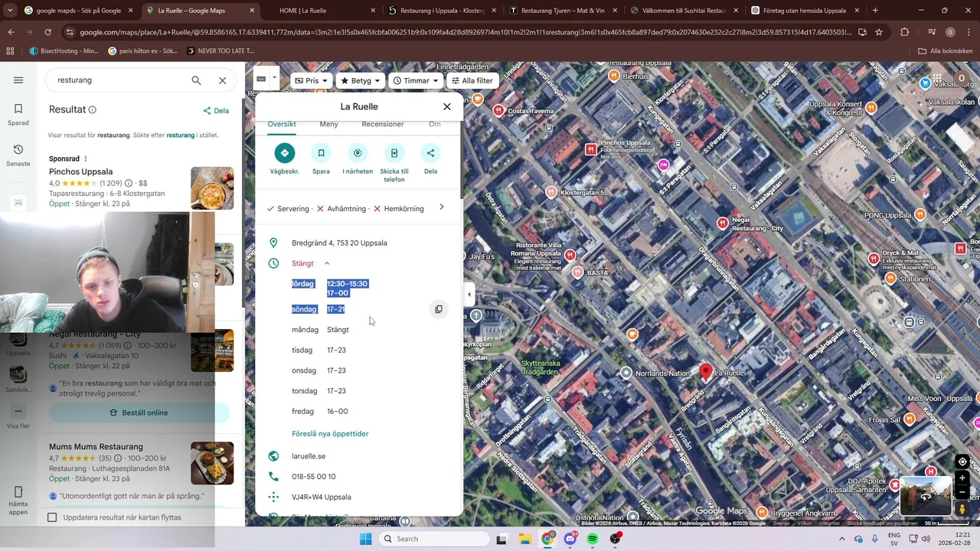Open the Senaste (recent) sidebar item
The image size is (980, 551).
18,155
